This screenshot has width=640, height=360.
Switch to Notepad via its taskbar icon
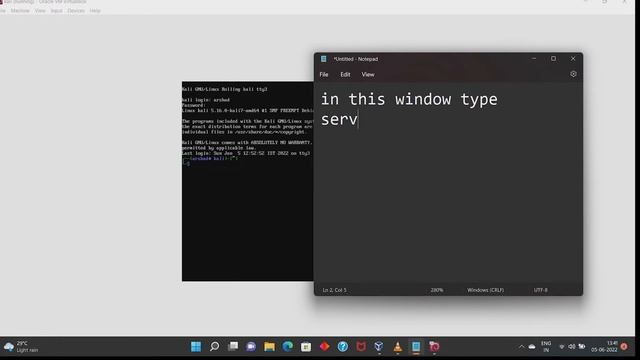coord(416,347)
